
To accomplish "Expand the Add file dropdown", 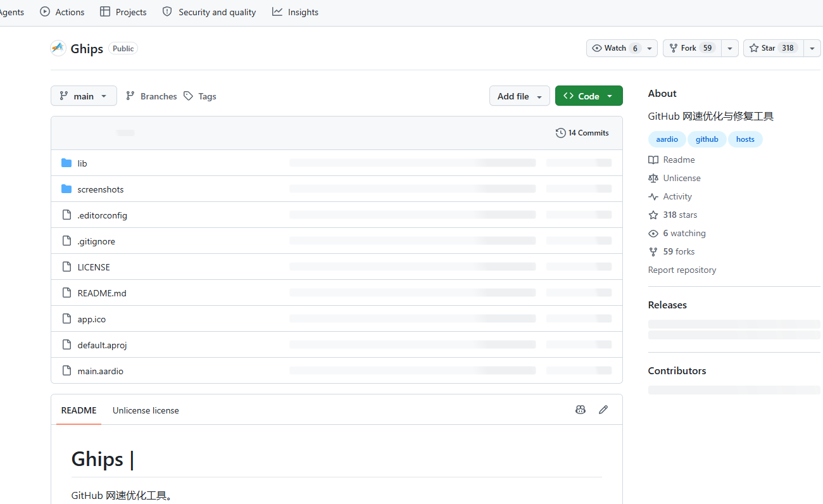I will 520,96.
